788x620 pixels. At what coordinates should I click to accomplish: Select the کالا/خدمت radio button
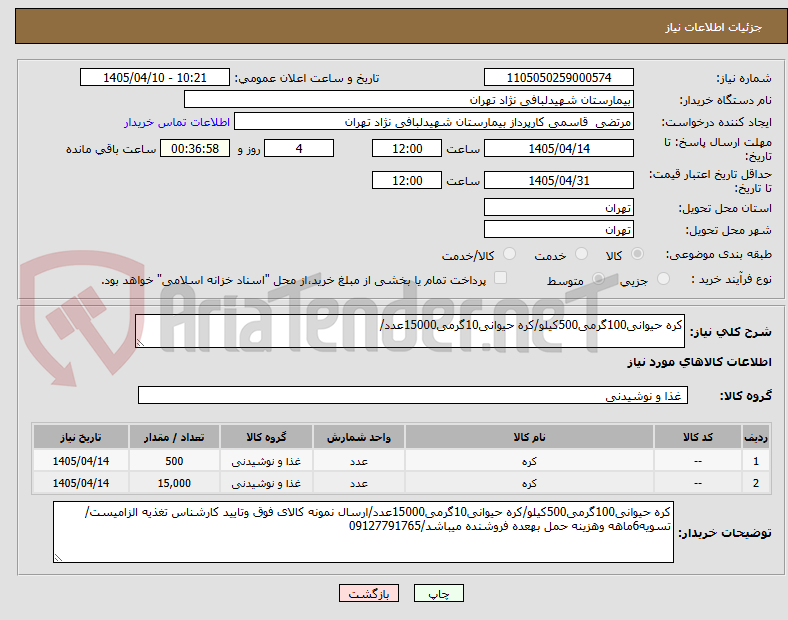[x=509, y=254]
